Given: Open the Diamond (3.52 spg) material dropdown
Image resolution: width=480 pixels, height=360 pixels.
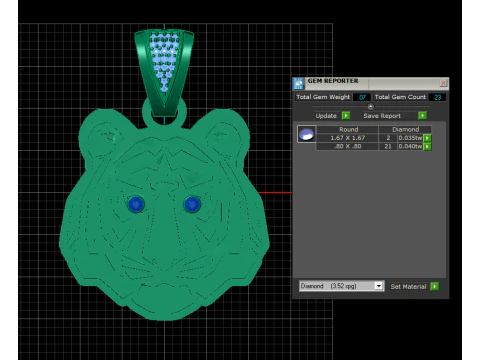Looking at the screenshot, I should click(x=342, y=286).
